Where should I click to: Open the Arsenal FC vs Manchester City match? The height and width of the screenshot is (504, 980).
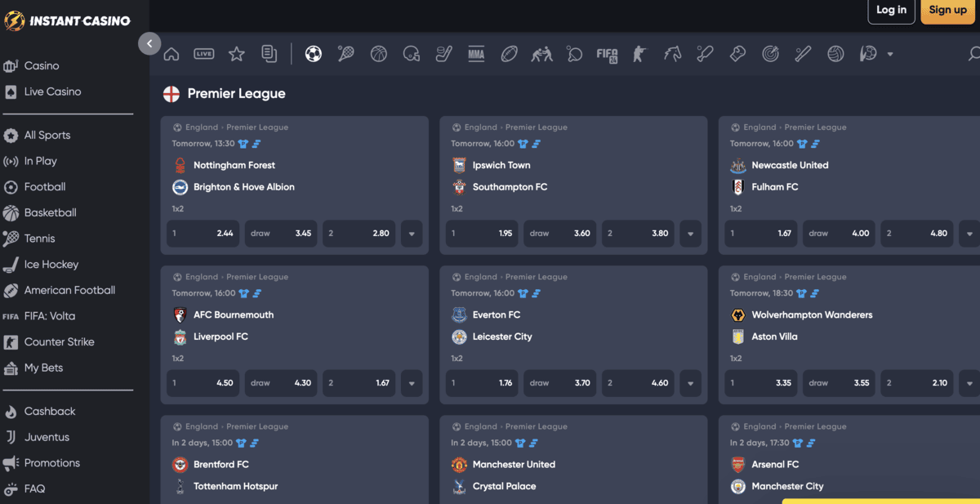pyautogui.click(x=849, y=461)
